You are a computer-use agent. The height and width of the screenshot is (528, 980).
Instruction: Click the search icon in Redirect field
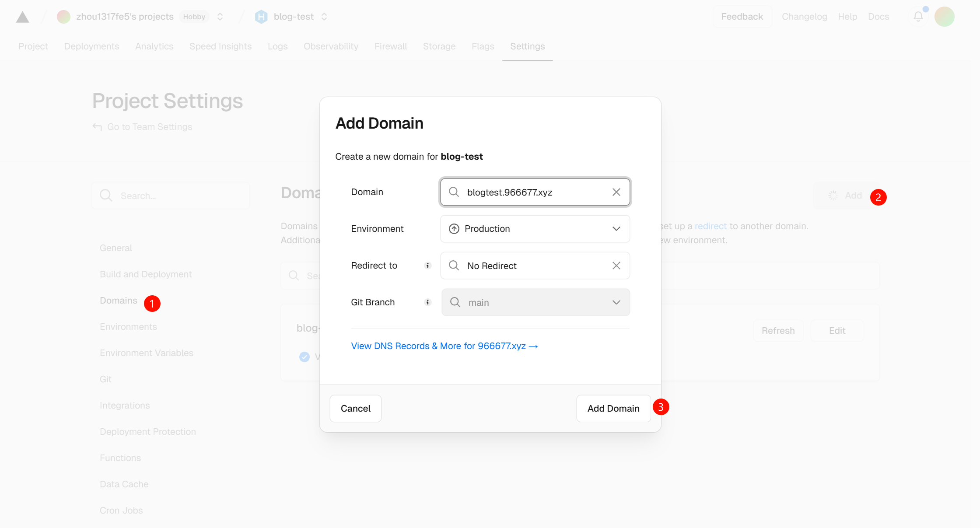click(454, 266)
